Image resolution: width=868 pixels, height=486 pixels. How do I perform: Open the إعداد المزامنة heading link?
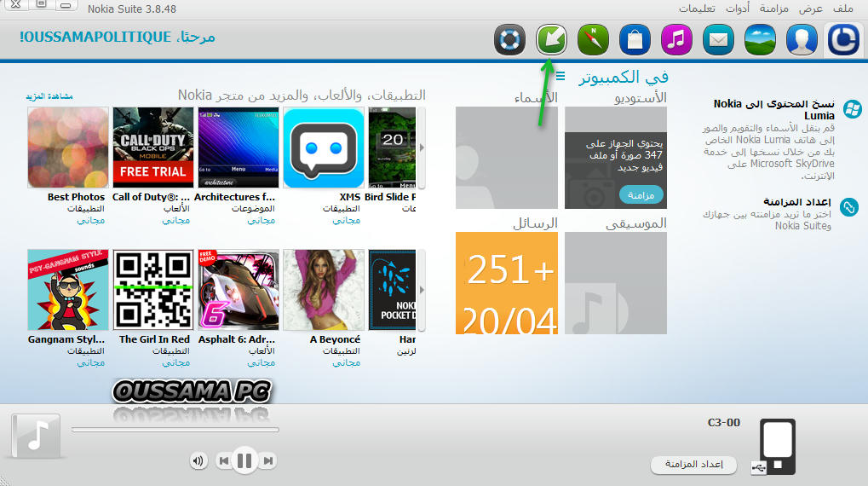797,202
